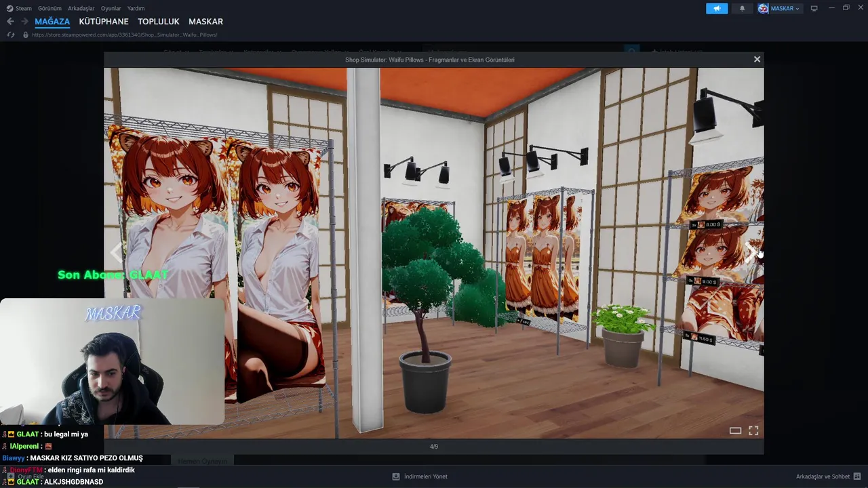The height and width of the screenshot is (488, 868).
Task: Toggle theater view of screenshot viewer
Action: (x=735, y=430)
